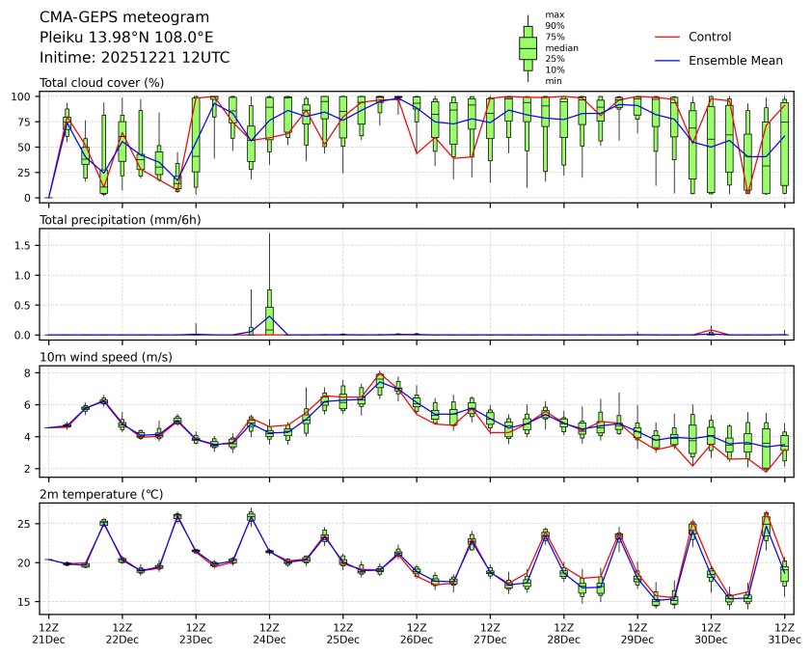This screenshot has height=656, width=812.
Task: Click the "10m wind speed (m/s)" heading
Action: click(105, 358)
